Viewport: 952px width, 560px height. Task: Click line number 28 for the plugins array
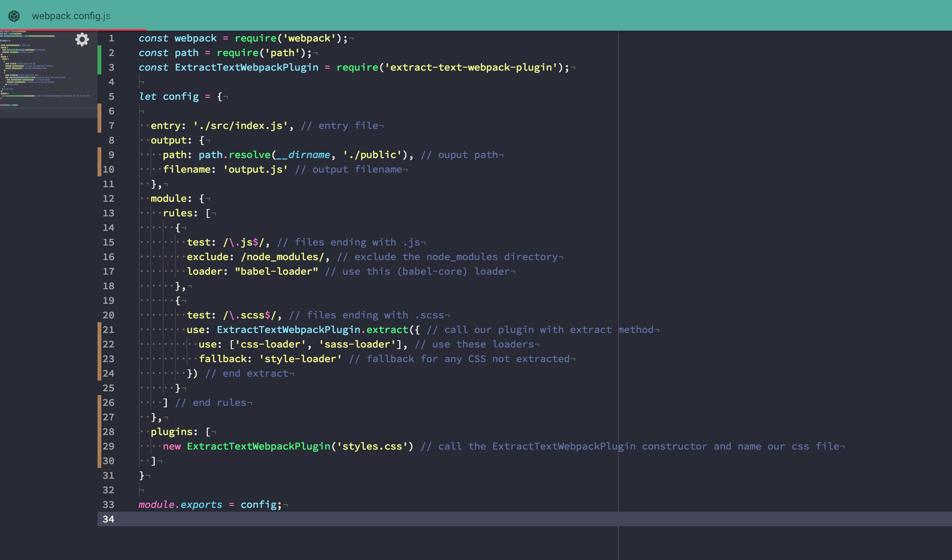[108, 432]
